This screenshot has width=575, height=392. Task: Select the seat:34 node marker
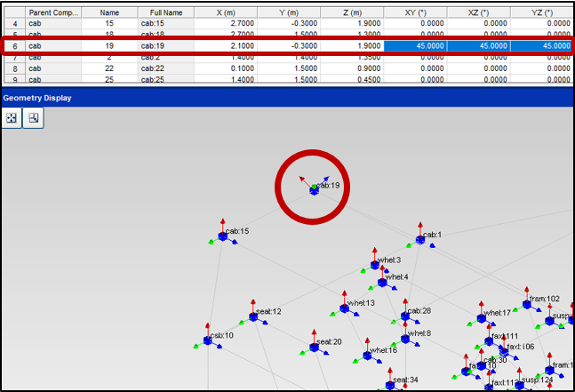(x=390, y=385)
